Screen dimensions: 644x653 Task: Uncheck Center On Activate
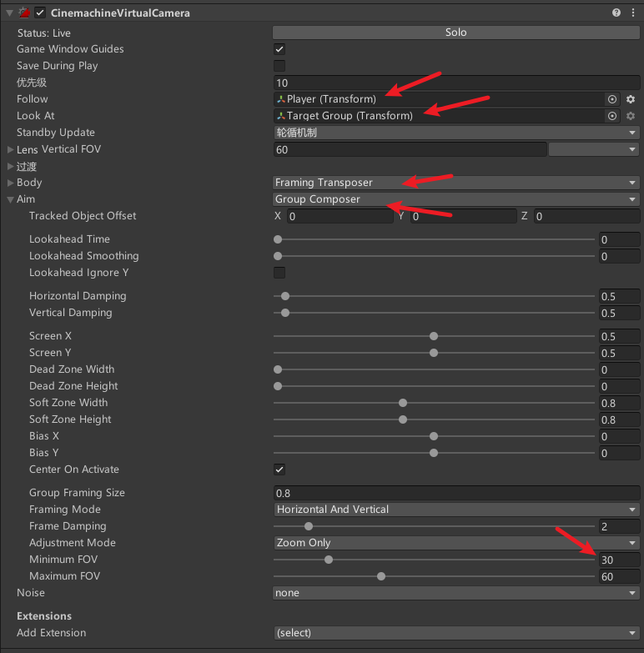tap(279, 470)
